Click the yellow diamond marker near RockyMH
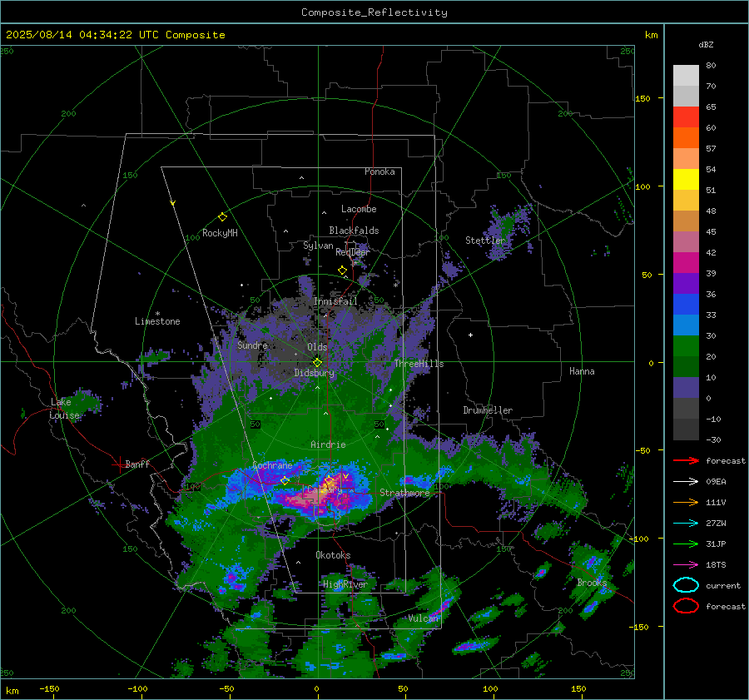This screenshot has height=700, width=749. tap(222, 217)
